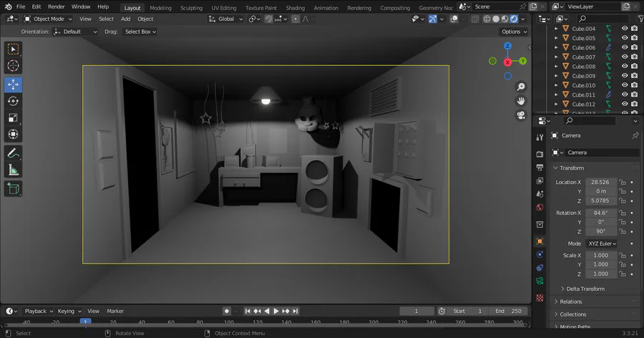Hide Cube.006 with its eye icon
The image size is (644, 338).
(625, 47)
